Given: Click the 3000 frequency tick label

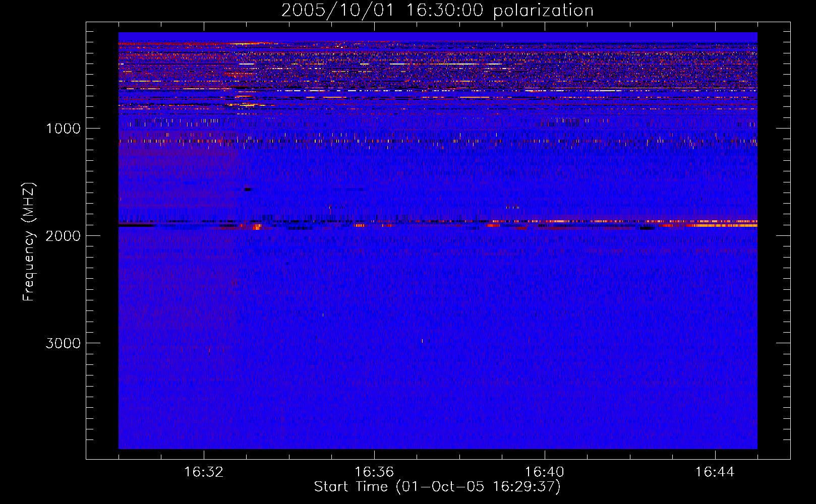Looking at the screenshot, I should (x=63, y=343).
